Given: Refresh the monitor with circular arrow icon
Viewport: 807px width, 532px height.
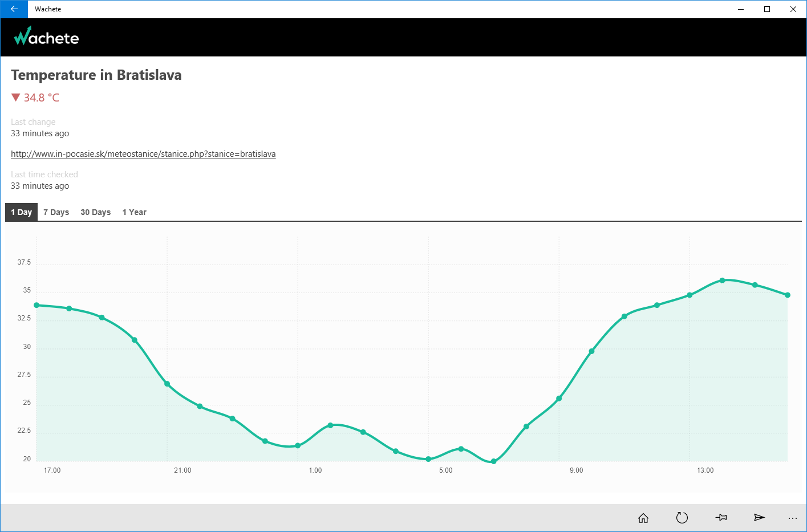Looking at the screenshot, I should (682, 518).
